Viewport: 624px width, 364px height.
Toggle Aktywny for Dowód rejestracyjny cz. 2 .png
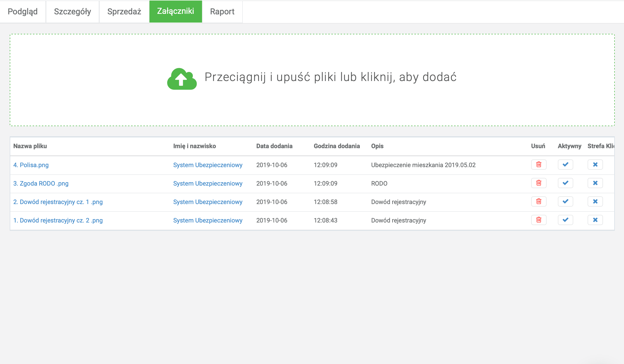[565, 220]
